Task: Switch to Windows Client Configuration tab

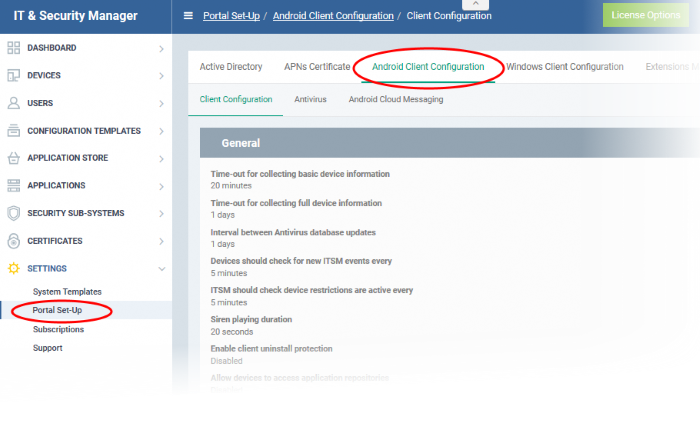Action: [565, 67]
